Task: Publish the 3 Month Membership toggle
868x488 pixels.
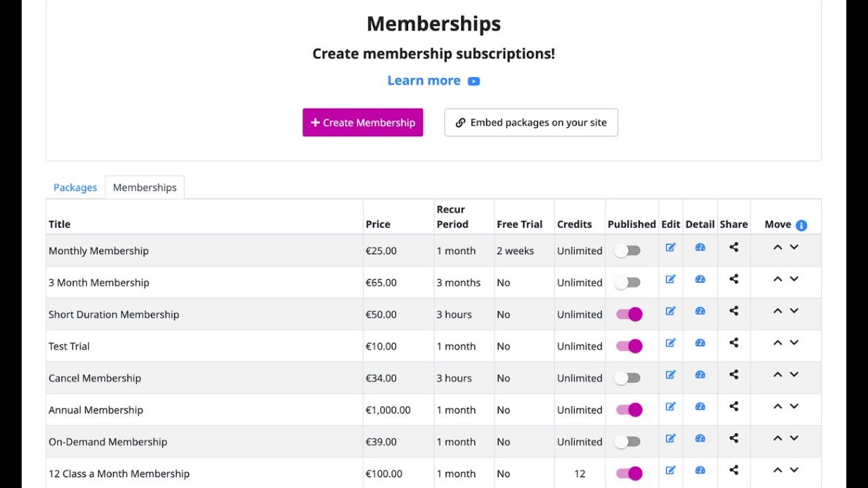Action: [627, 283]
